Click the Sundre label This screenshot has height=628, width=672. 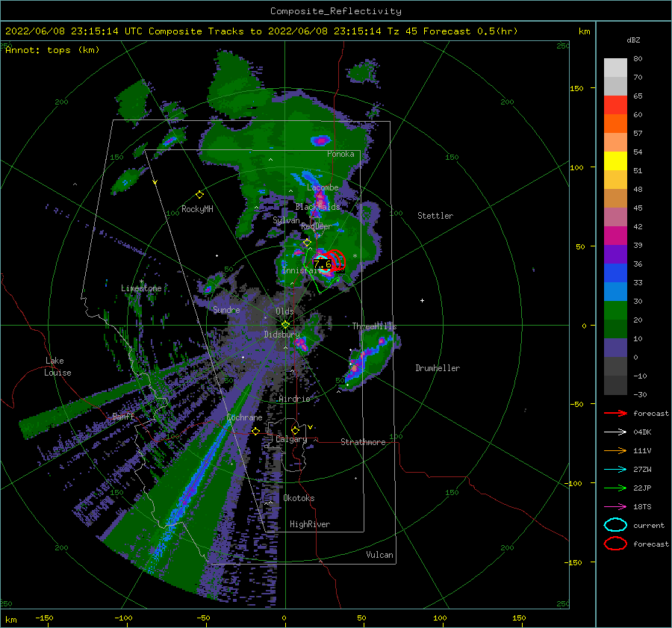coord(226,310)
